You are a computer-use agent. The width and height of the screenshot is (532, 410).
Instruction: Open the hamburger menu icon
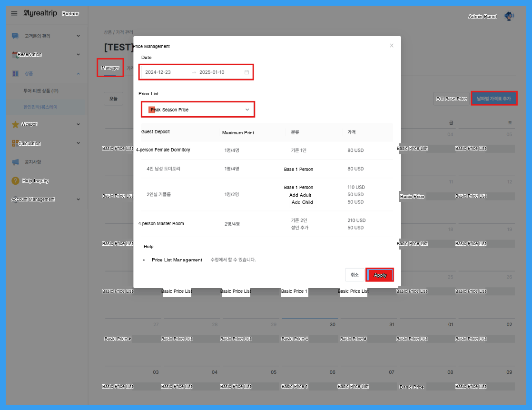point(14,14)
